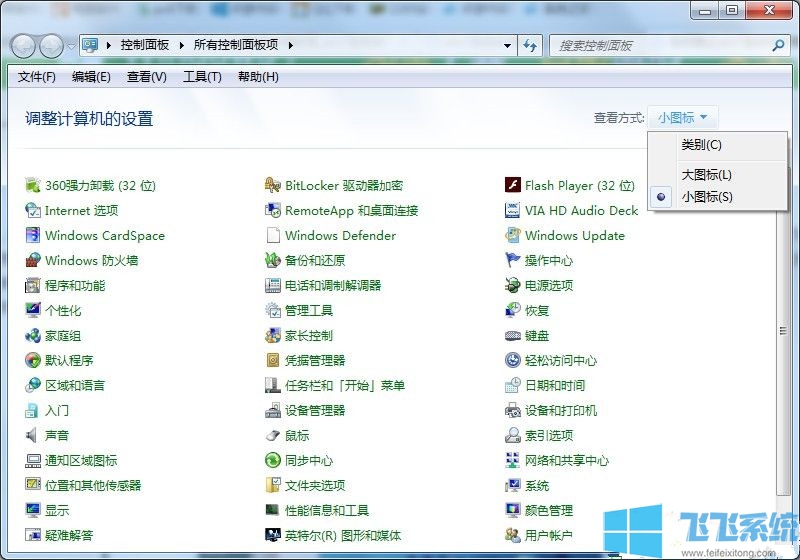
Task: Click the 搜索控制面板 search box
Action: point(660,46)
